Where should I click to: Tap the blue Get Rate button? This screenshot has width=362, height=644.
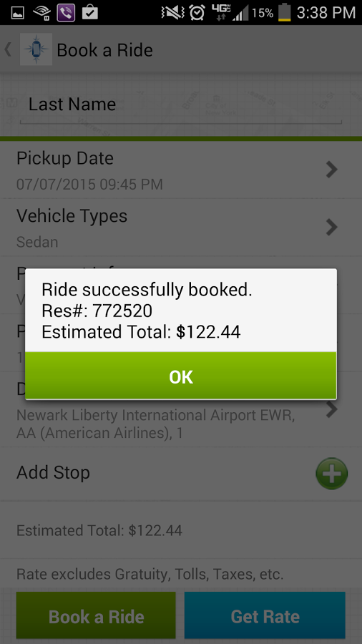[265, 615]
